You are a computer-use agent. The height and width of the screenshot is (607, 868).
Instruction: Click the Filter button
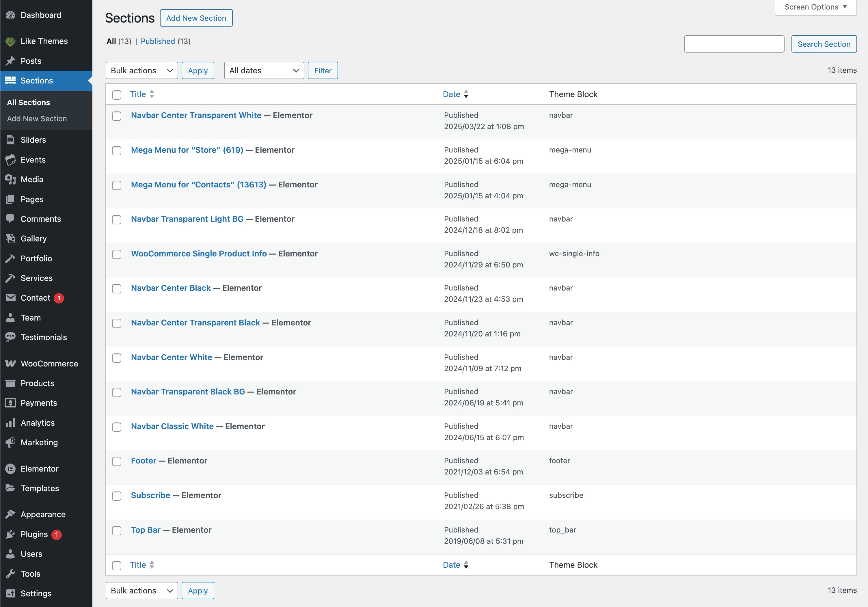[x=323, y=71]
